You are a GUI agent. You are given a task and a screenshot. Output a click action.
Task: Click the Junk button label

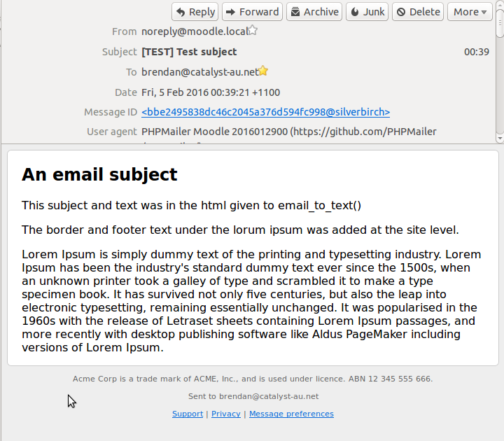(374, 12)
